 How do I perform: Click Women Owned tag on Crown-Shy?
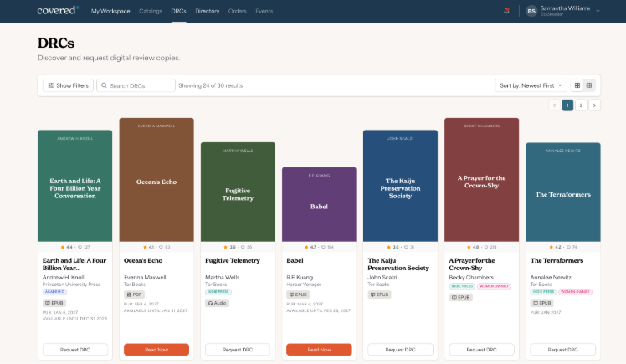tap(494, 286)
